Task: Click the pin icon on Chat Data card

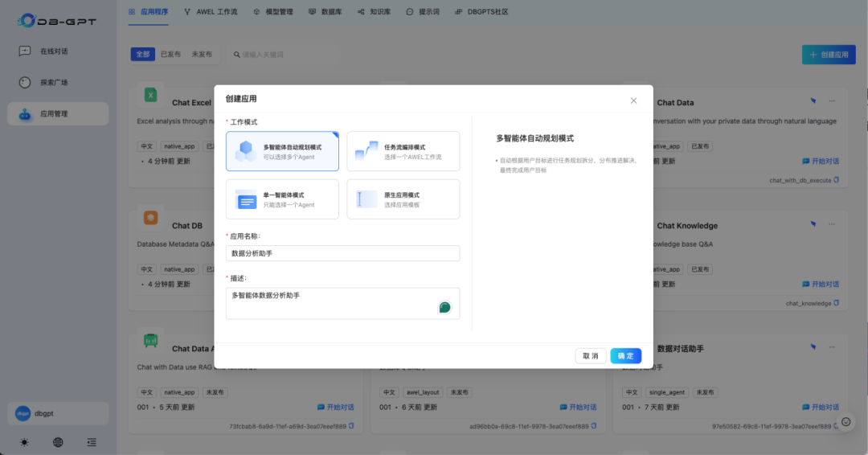Action: tap(813, 100)
